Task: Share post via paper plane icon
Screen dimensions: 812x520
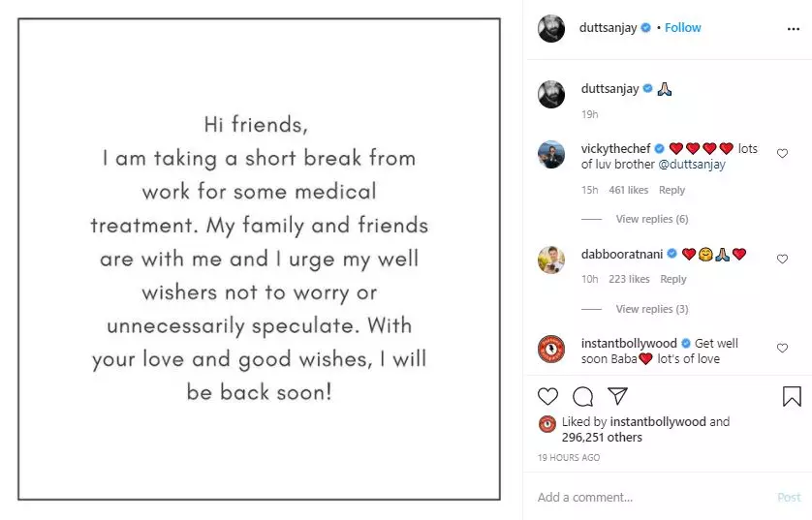Action: 617,396
